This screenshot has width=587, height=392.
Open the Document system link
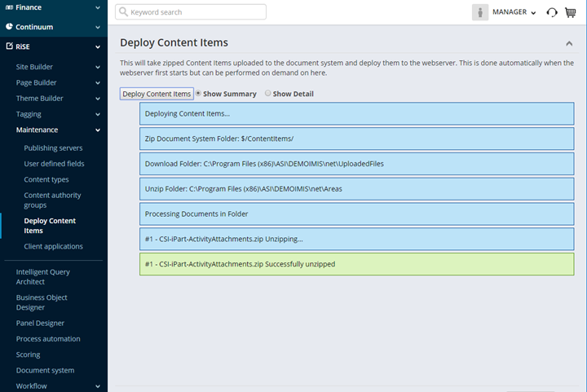coord(45,370)
